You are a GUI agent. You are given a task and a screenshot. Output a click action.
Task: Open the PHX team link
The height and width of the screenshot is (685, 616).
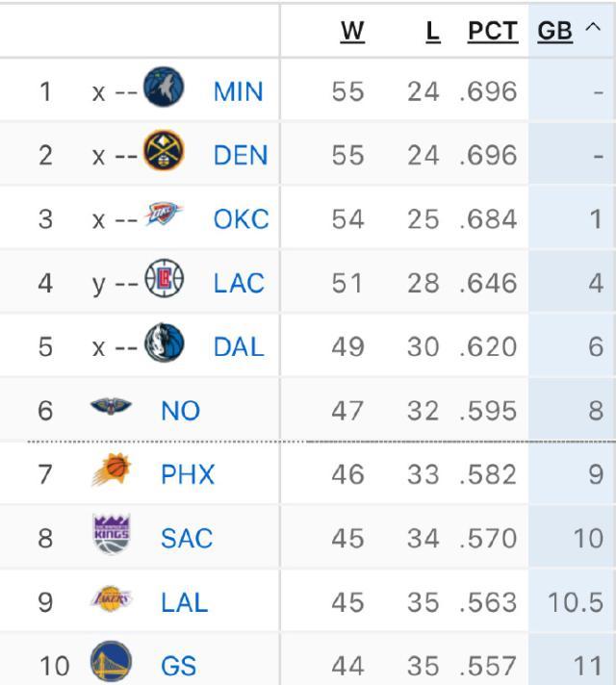point(188,474)
